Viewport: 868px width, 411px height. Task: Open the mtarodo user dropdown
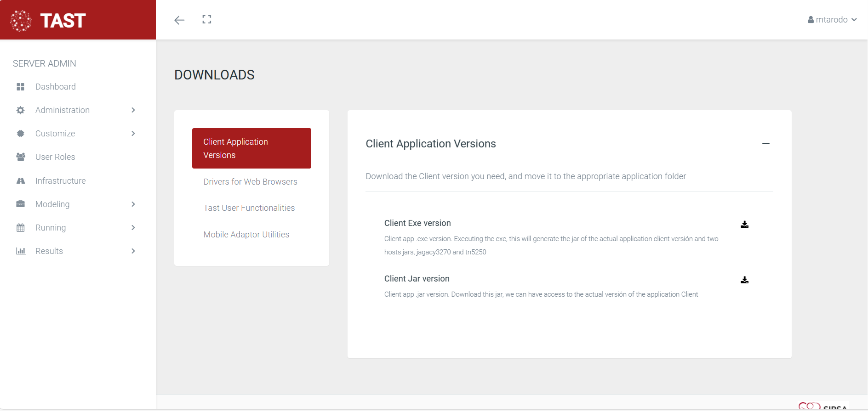pos(832,20)
